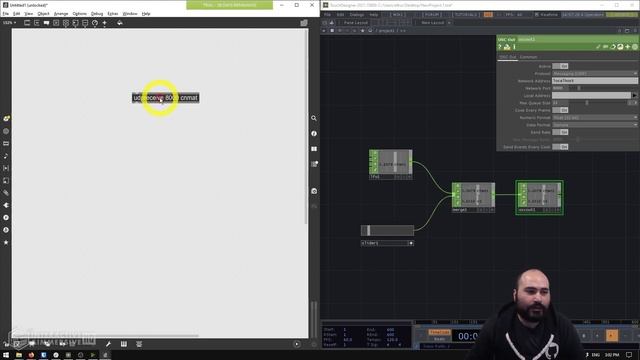Open the notification center in system tray

tap(629, 355)
